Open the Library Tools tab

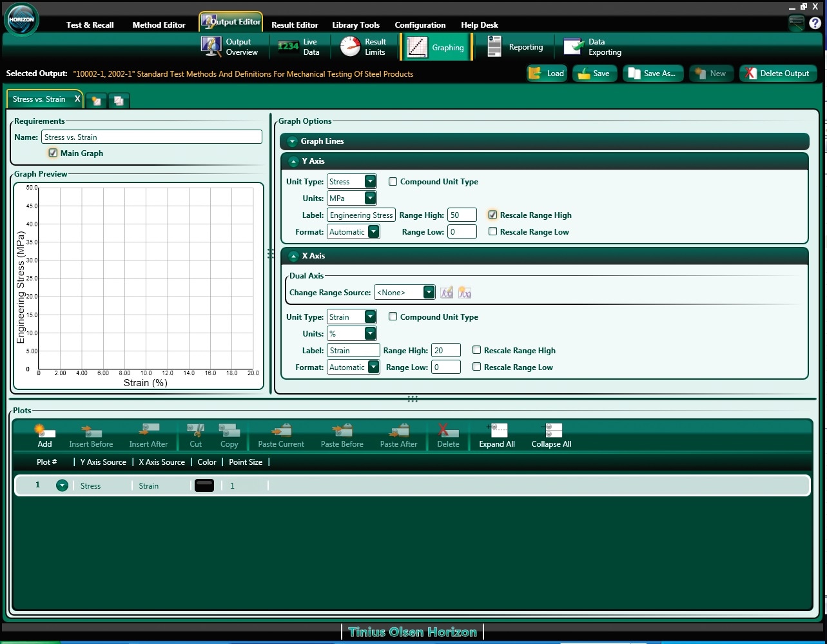click(x=356, y=25)
